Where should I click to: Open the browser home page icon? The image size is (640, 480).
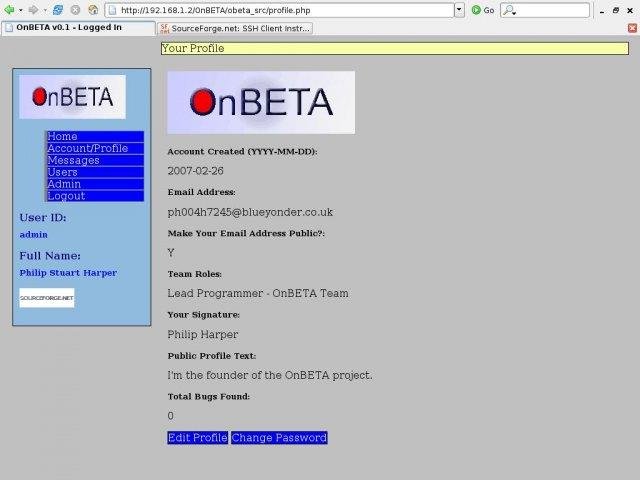tap(93, 10)
